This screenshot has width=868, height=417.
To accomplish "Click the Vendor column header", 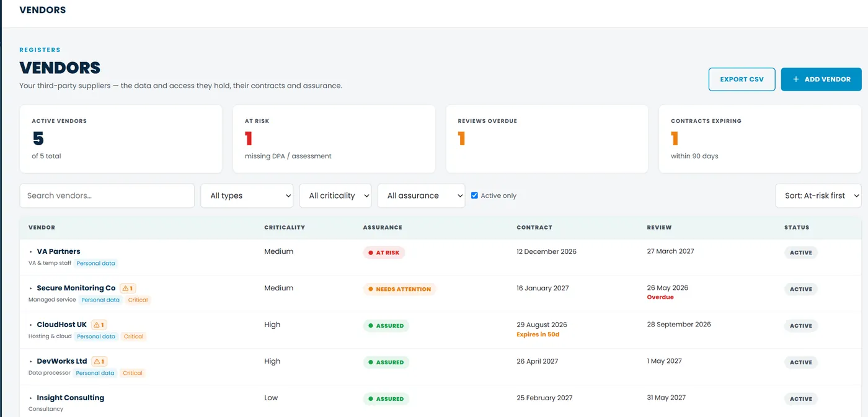I will (x=42, y=228).
